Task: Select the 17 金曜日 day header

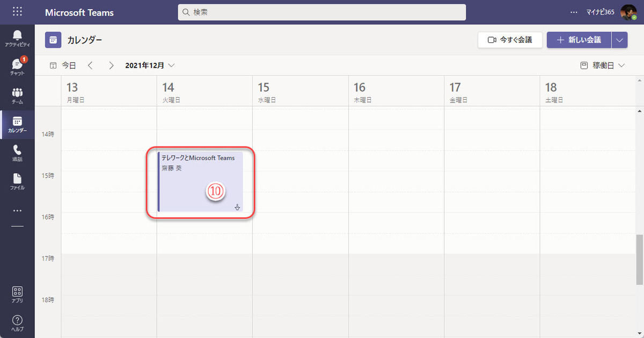Action: (x=492, y=91)
